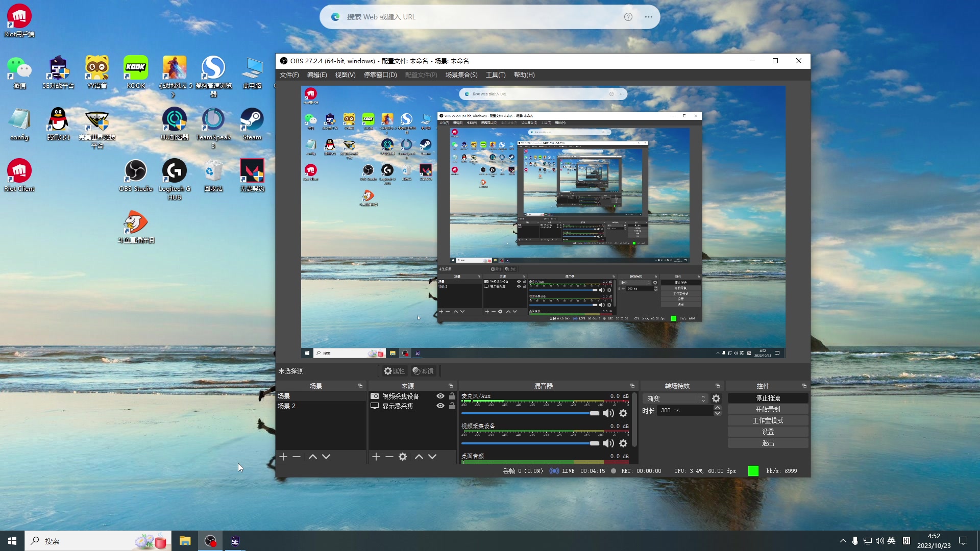The image size is (980, 551).
Task: Open the 场景集合(S) menu
Action: click(461, 75)
